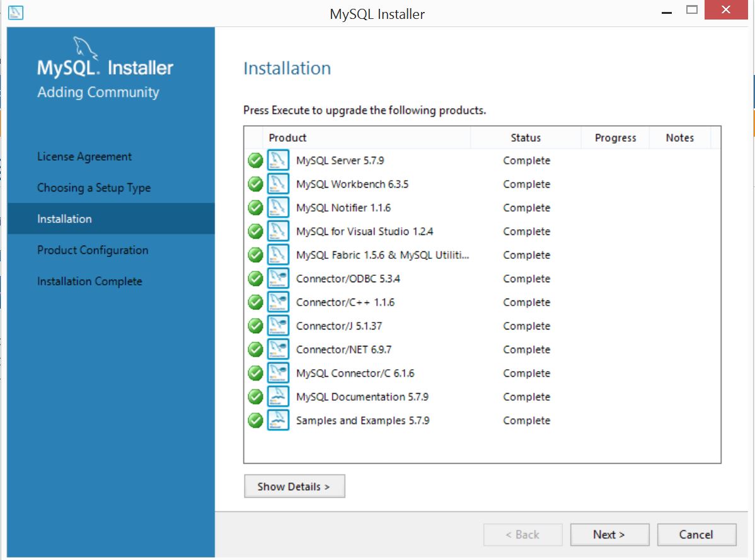The height and width of the screenshot is (560, 755).
Task: Click green checkmark beside MySQL Documentation 5.7.9
Action: pyautogui.click(x=255, y=396)
